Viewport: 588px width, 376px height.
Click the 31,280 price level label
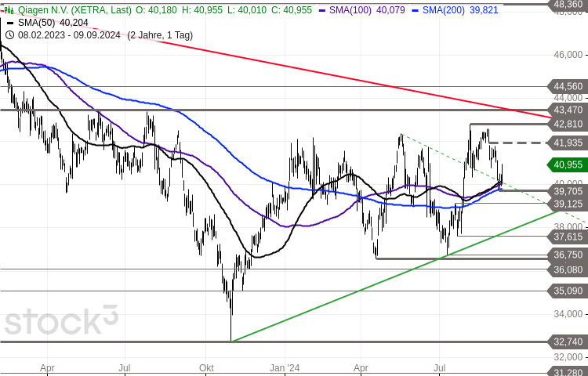pos(568,372)
